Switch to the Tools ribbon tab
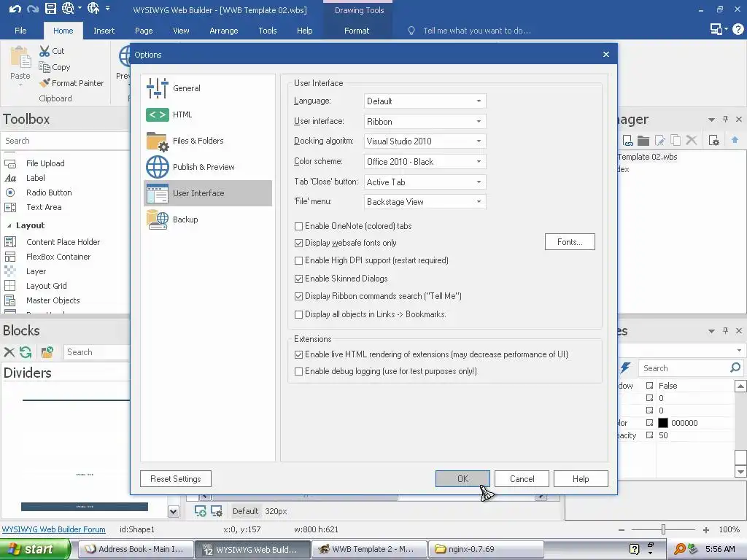 click(267, 31)
